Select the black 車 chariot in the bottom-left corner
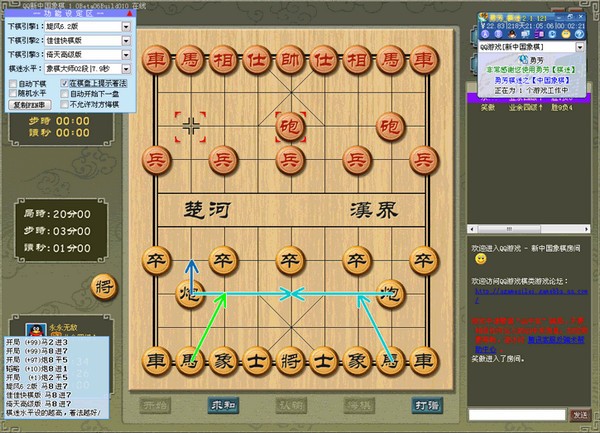This screenshot has height=433, width=600. click(x=156, y=361)
